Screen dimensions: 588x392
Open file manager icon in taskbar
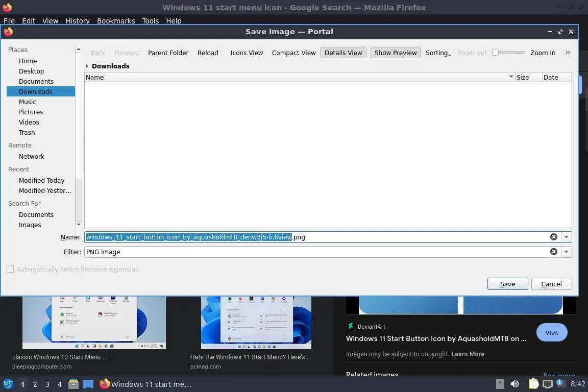tap(73, 384)
